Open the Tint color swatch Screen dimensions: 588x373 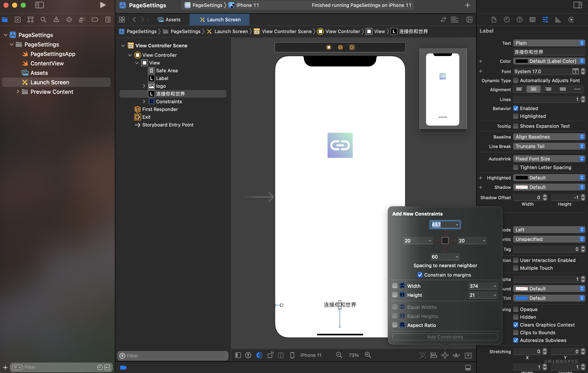pos(521,298)
